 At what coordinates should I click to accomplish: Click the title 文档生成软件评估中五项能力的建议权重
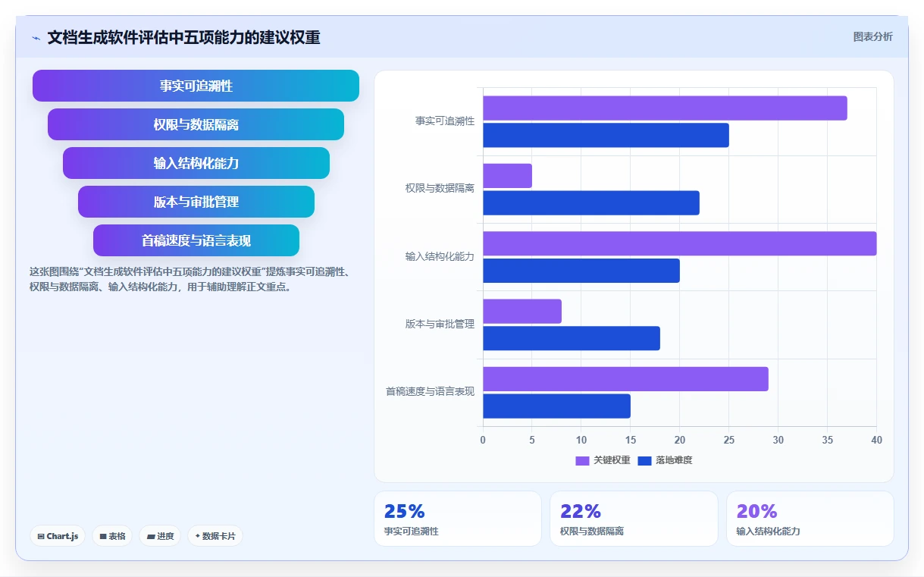click(x=183, y=37)
